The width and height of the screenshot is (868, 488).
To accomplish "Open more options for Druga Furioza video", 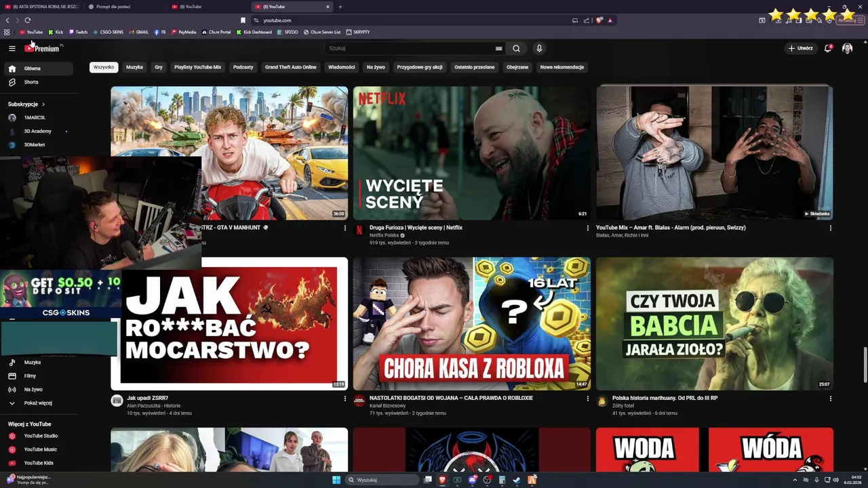I will pyautogui.click(x=588, y=228).
